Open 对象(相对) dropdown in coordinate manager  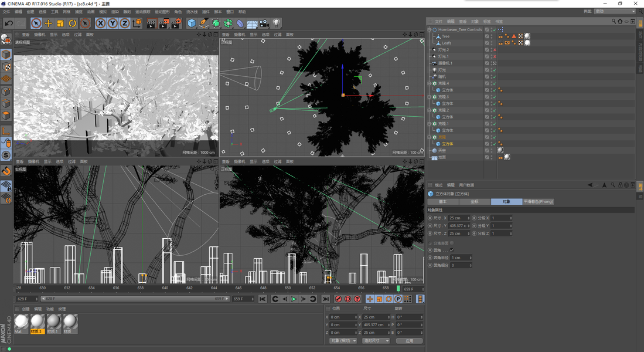(x=343, y=340)
